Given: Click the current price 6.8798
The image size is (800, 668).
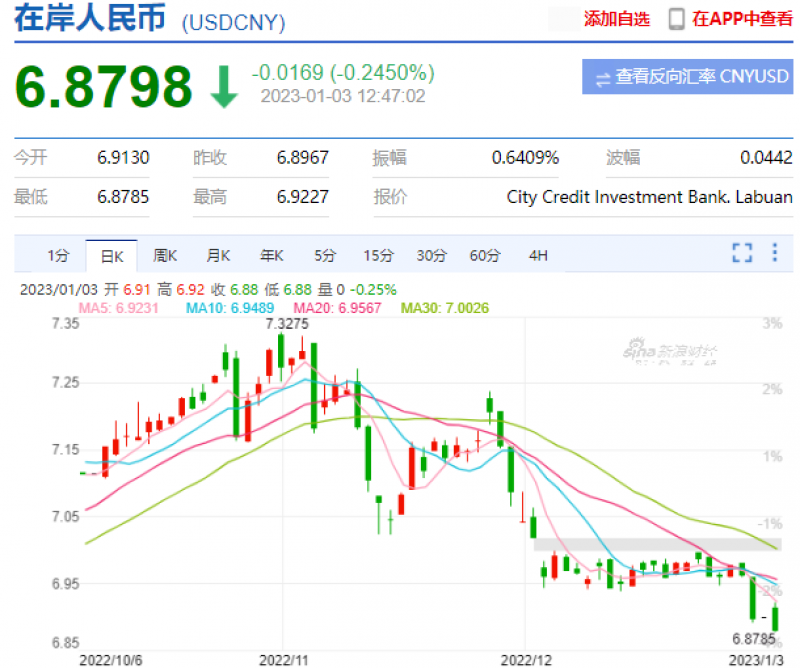Looking at the screenshot, I should [104, 87].
